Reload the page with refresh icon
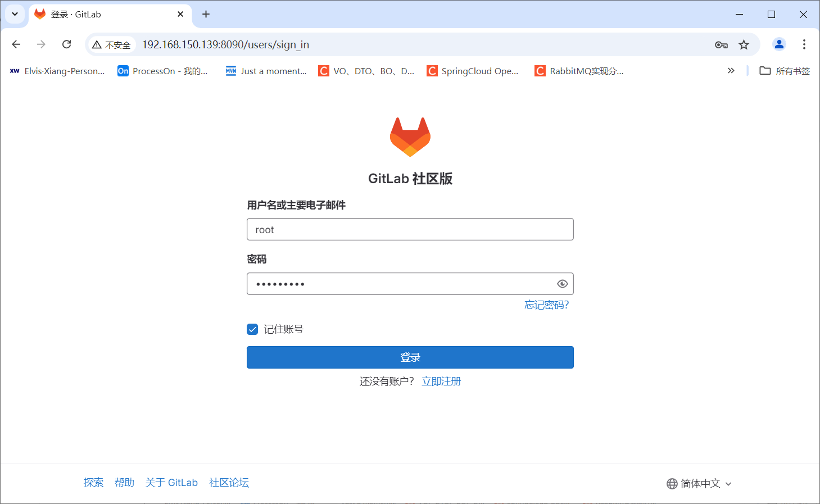 pos(66,44)
